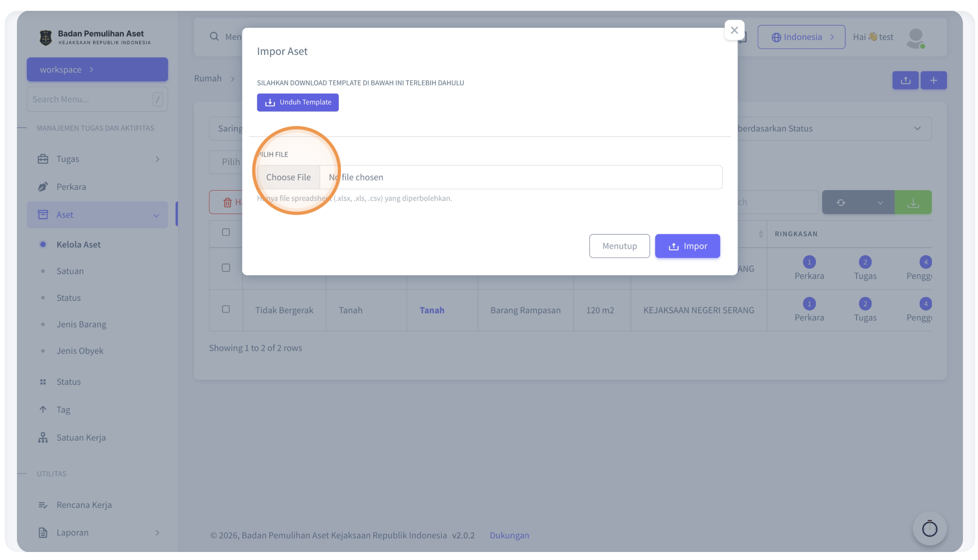Screen dimensions: 978x560
Task: Click the search magnifier icon in top bar
Action: [214, 37]
